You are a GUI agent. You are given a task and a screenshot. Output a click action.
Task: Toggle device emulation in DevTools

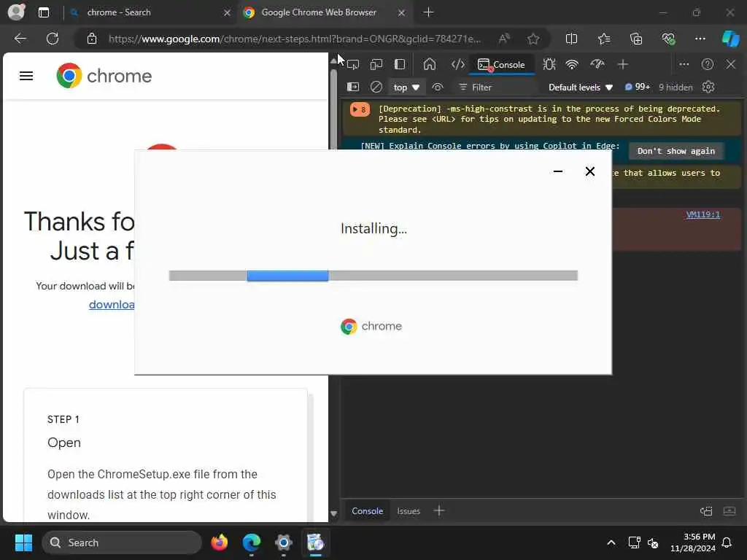pos(376,64)
